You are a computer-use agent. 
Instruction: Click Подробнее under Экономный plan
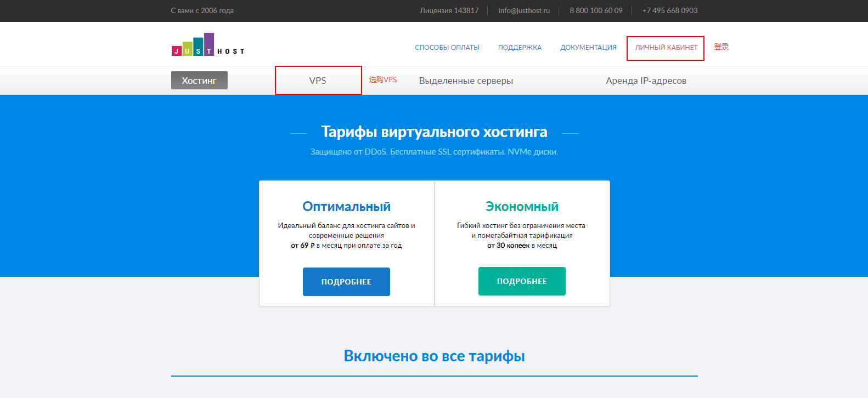pos(522,281)
